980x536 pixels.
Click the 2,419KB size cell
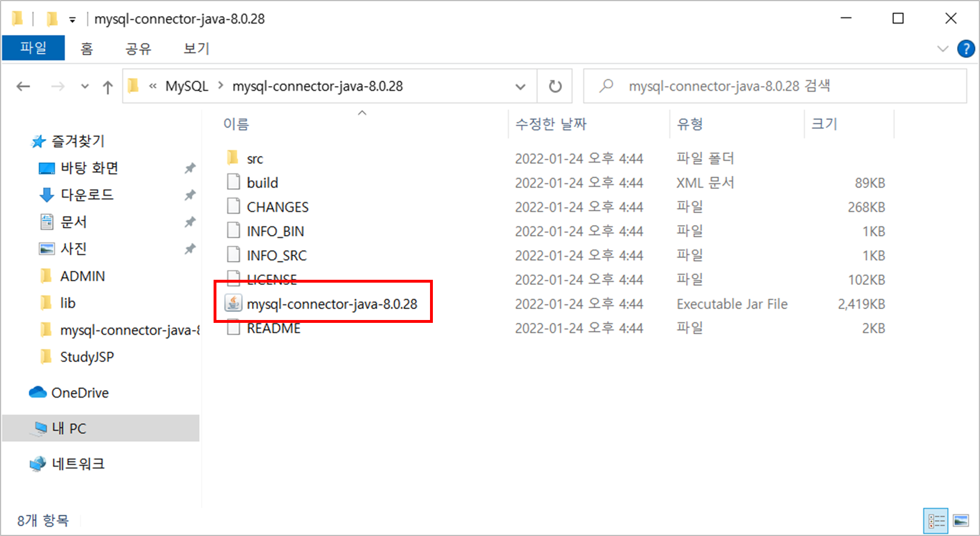[861, 304]
